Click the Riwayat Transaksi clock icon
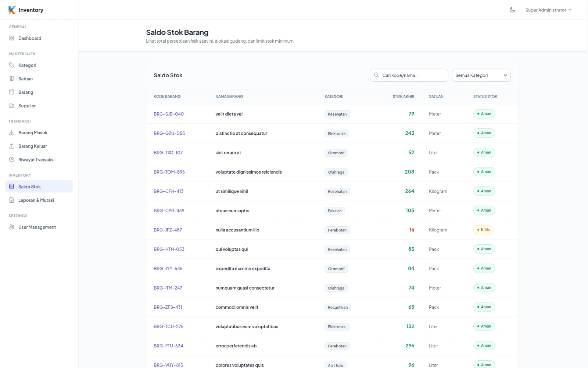This screenshot has height=368, width=588. tap(12, 160)
